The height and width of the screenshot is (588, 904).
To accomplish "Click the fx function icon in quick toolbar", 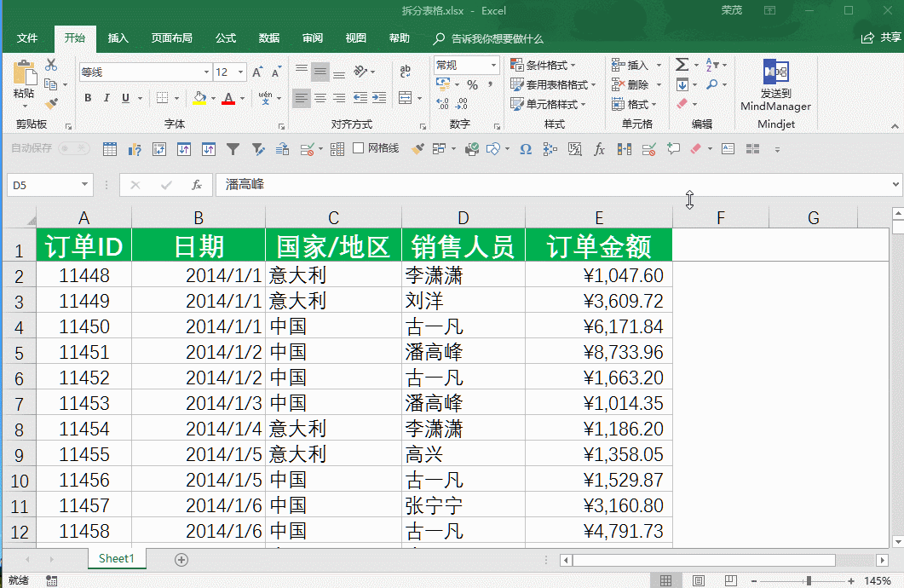I will click(x=599, y=149).
